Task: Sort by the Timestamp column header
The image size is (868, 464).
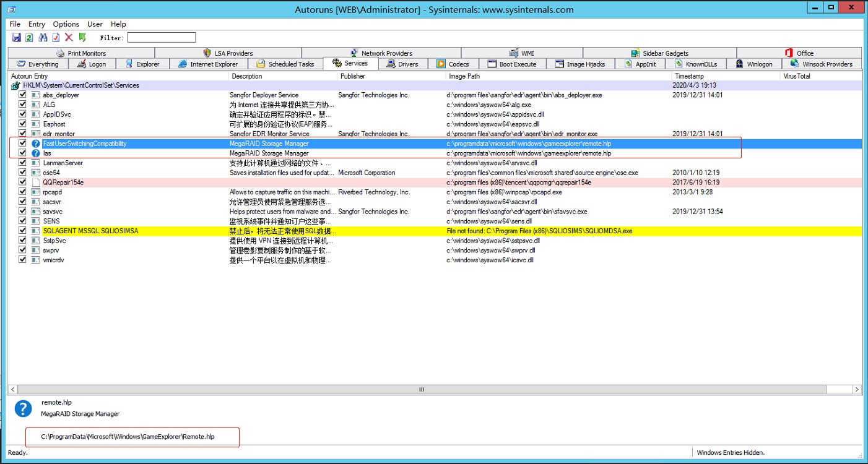Action: (x=689, y=76)
